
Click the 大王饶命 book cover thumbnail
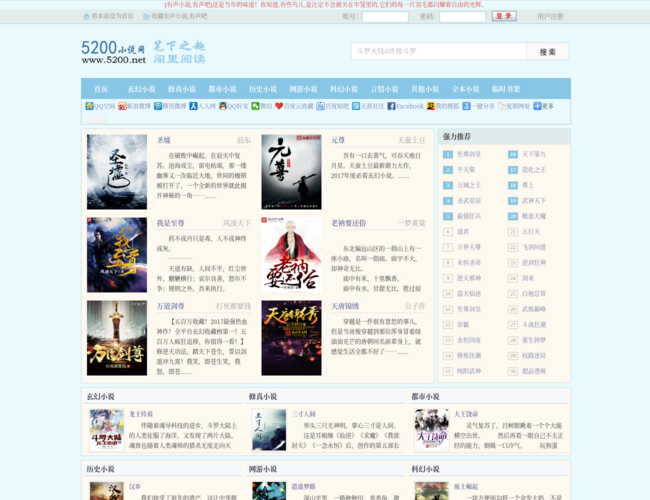pos(432,430)
